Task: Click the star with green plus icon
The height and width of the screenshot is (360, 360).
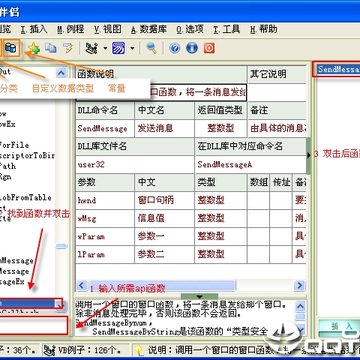Action: click(33, 49)
